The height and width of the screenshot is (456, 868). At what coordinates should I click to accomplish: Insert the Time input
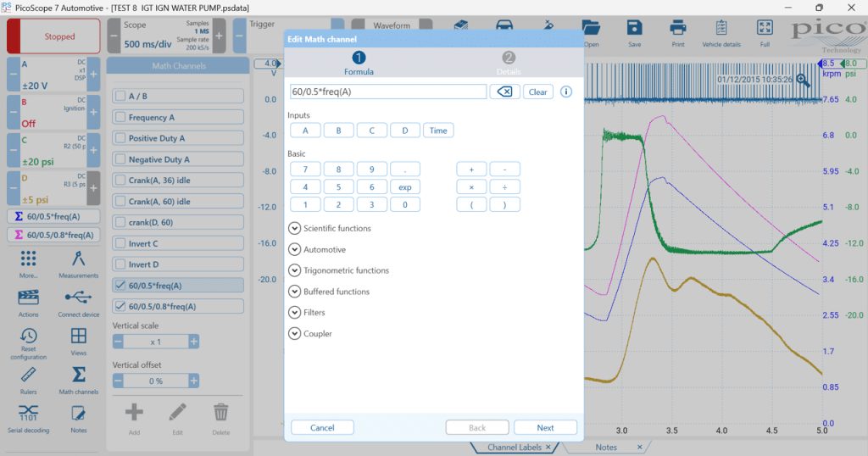438,131
